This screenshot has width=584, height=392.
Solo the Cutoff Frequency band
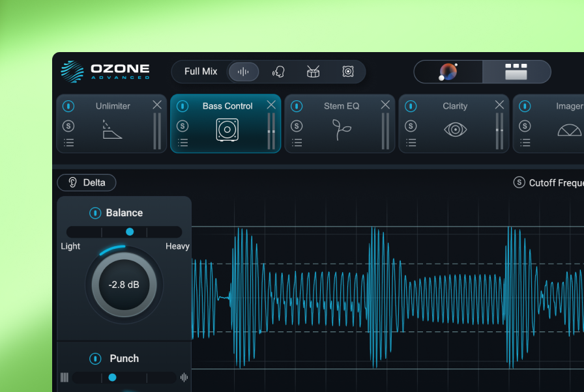click(x=518, y=183)
